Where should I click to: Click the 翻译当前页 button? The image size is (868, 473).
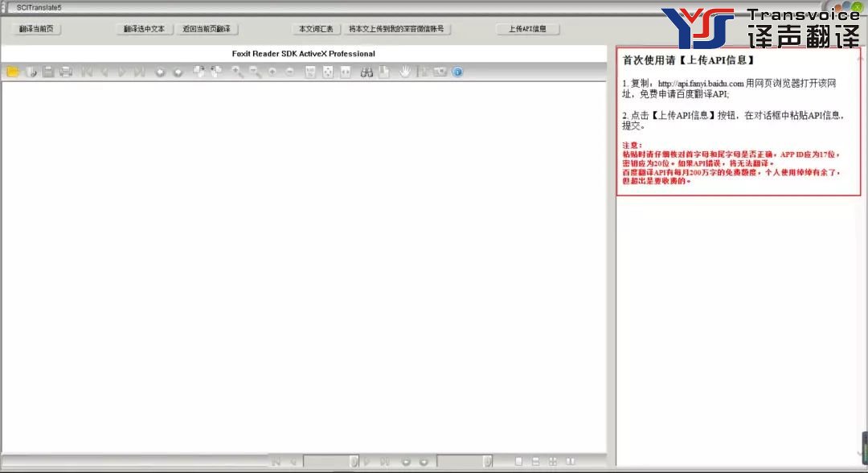click(36, 29)
